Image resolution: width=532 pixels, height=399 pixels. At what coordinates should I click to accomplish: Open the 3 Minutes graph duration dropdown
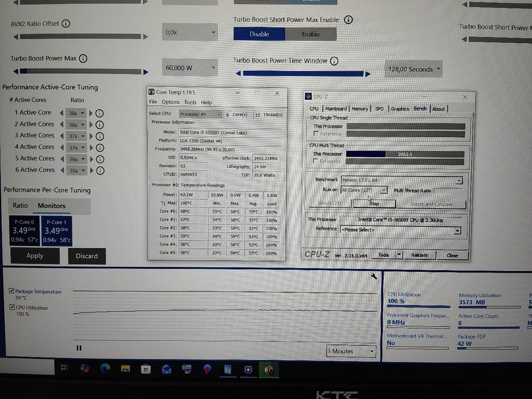pyautogui.click(x=351, y=351)
